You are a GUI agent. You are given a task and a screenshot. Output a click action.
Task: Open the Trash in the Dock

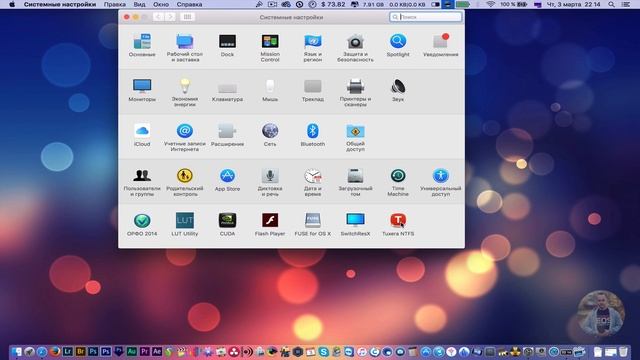click(x=623, y=351)
